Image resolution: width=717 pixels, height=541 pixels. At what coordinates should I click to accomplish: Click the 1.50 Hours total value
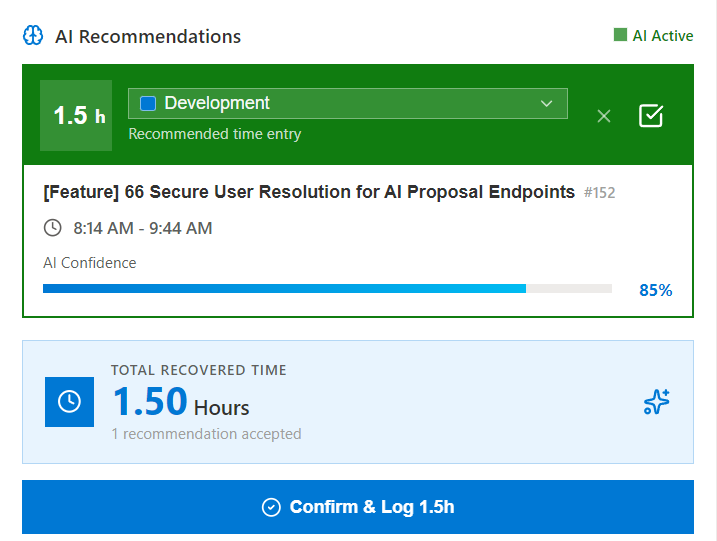[x=181, y=402]
